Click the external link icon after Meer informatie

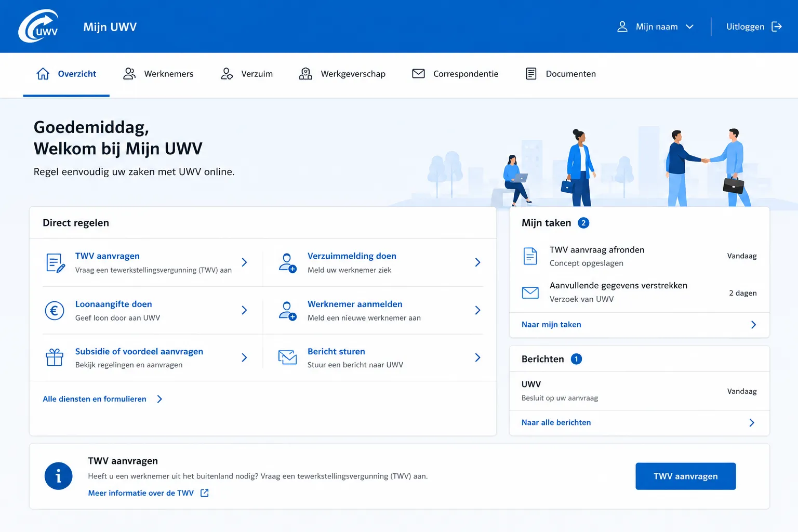pos(205,493)
